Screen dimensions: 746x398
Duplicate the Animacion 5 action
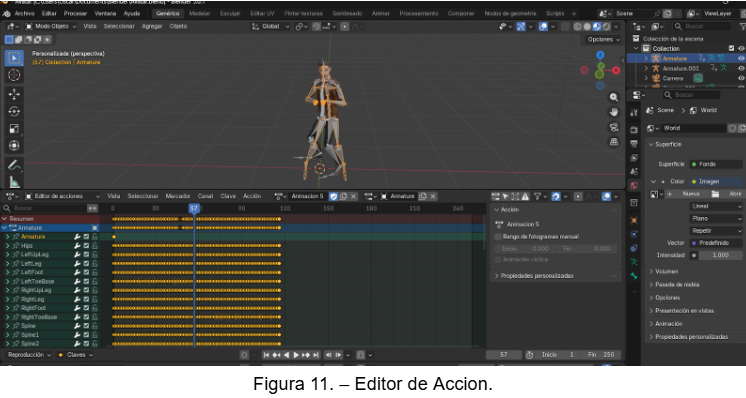coord(344,196)
